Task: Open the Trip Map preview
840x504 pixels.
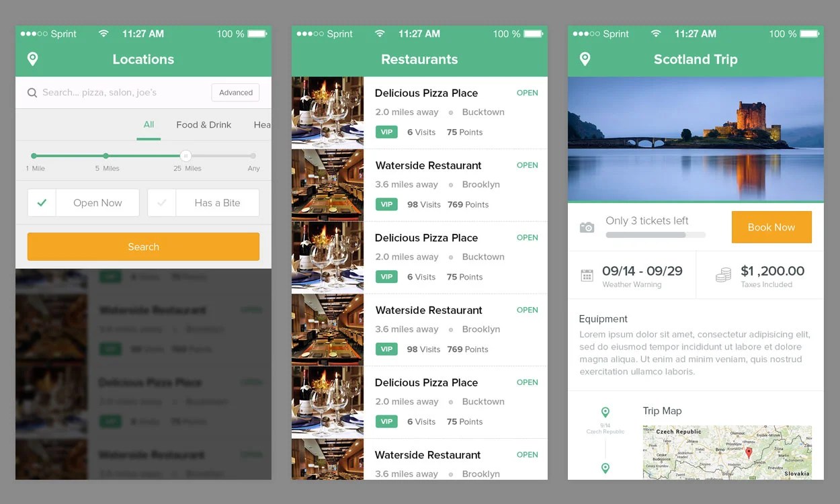Action: coord(727,452)
